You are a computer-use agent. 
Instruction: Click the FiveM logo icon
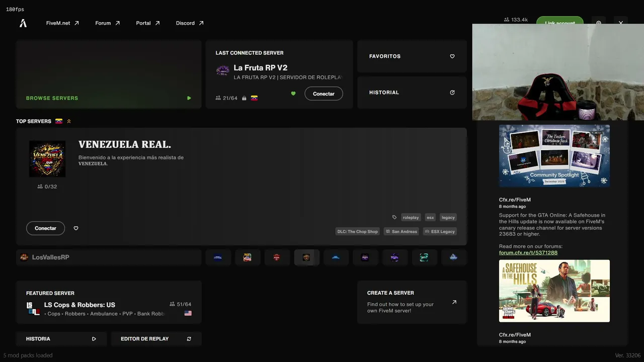coord(23,23)
